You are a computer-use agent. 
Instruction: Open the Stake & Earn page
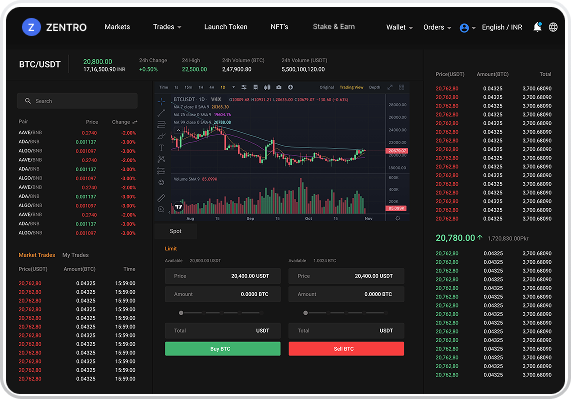coord(334,27)
